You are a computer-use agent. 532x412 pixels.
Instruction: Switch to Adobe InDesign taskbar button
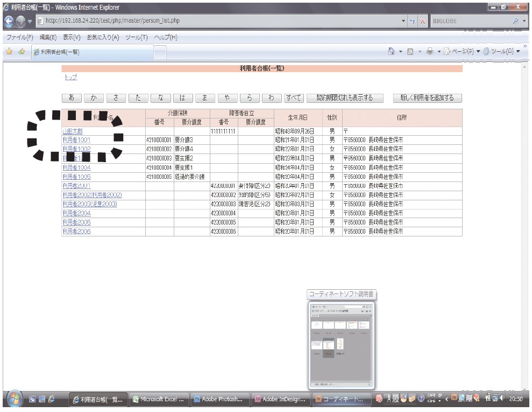point(281,400)
